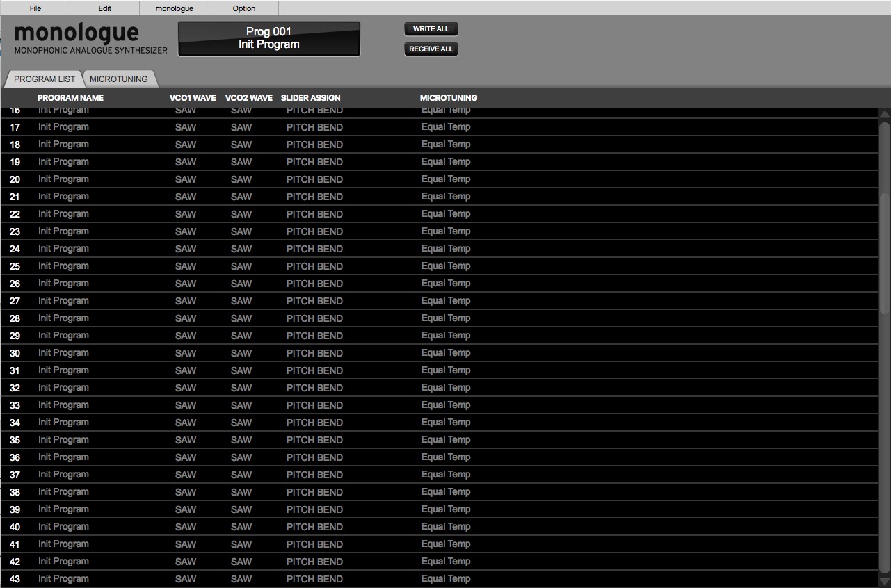This screenshot has width=891, height=588.
Task: Click Equal Temp in row 17
Action: pos(446,127)
